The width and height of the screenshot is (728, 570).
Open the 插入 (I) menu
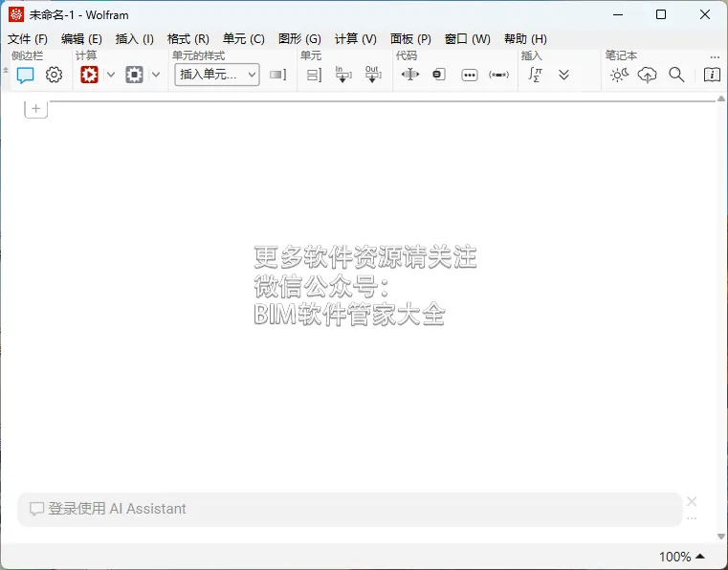134,39
